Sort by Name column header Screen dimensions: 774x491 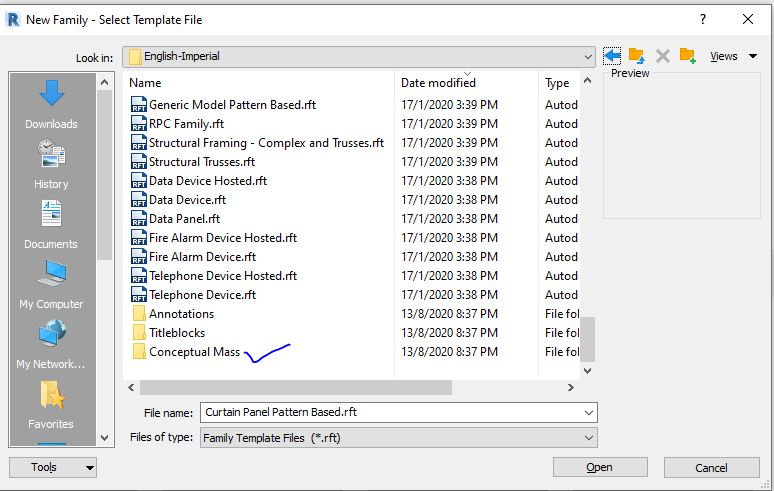point(145,83)
